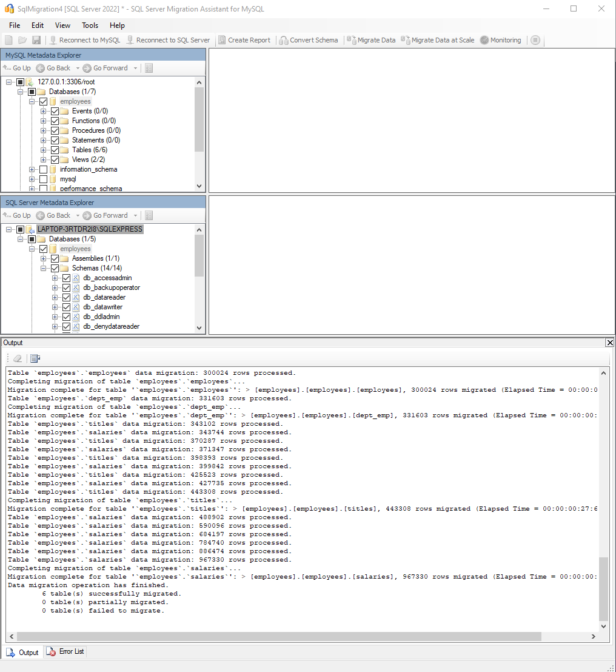
Task: Click Migrate Data at Scale button
Action: click(x=438, y=40)
